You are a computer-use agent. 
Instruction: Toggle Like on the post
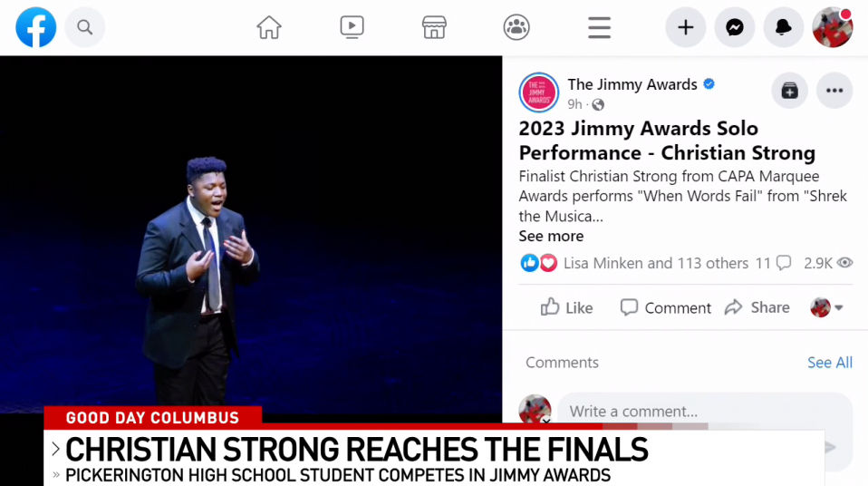566,307
